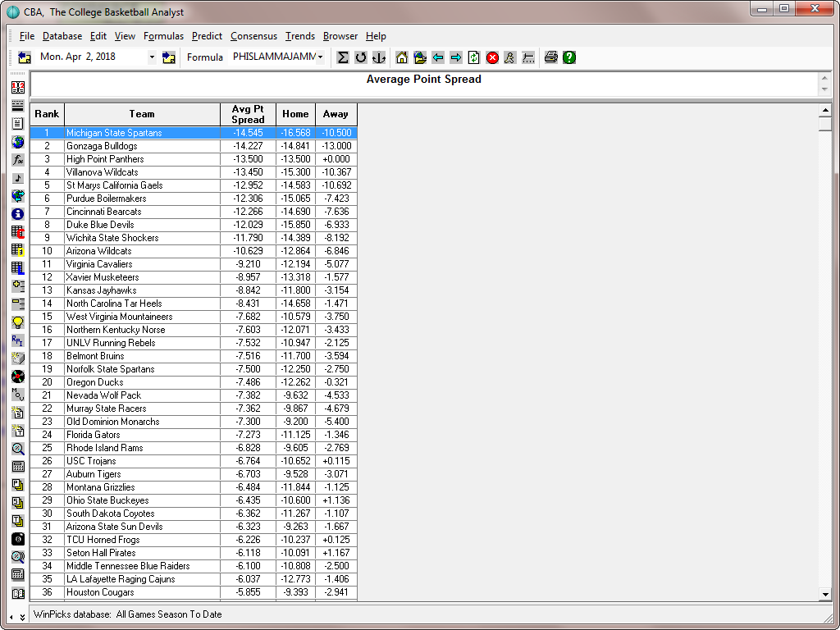Open the Browser menu
Image resolution: width=840 pixels, height=630 pixels.
[x=340, y=36]
